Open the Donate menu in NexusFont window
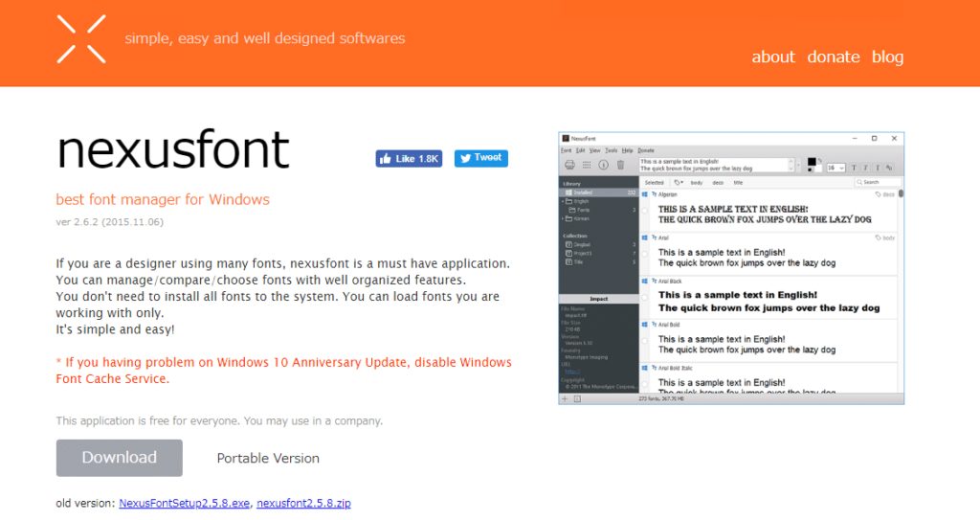Screen dimensions: 980x520 click(x=646, y=150)
